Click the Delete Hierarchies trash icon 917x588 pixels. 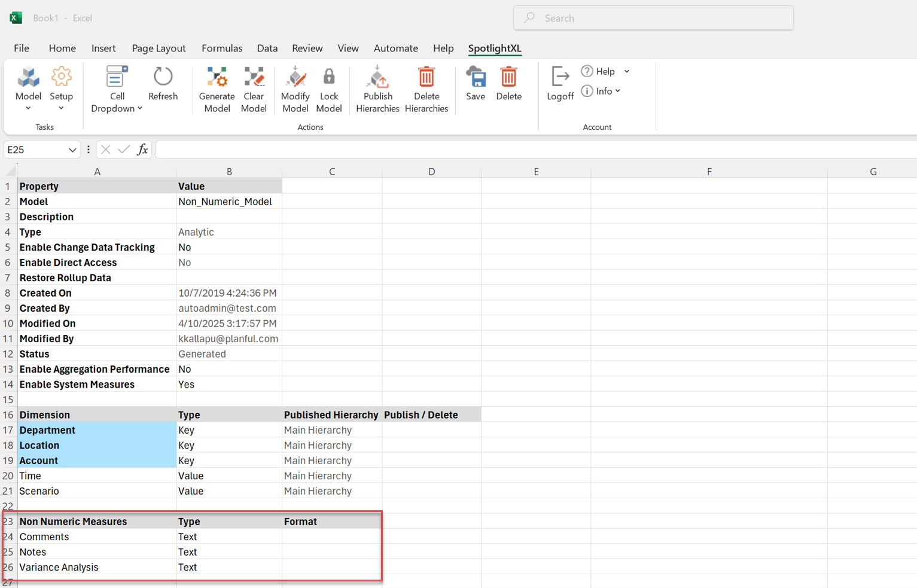pos(426,77)
